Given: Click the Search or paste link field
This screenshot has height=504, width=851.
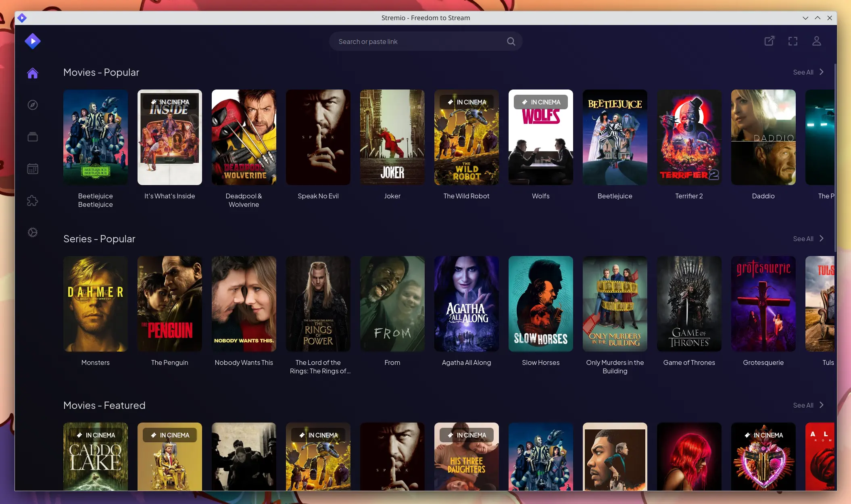Looking at the screenshot, I should [x=425, y=42].
